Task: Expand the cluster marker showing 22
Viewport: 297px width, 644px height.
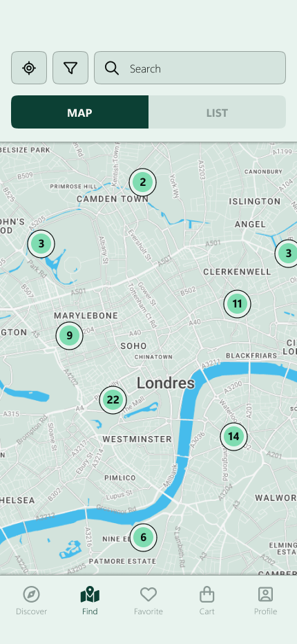Action: click(x=113, y=399)
